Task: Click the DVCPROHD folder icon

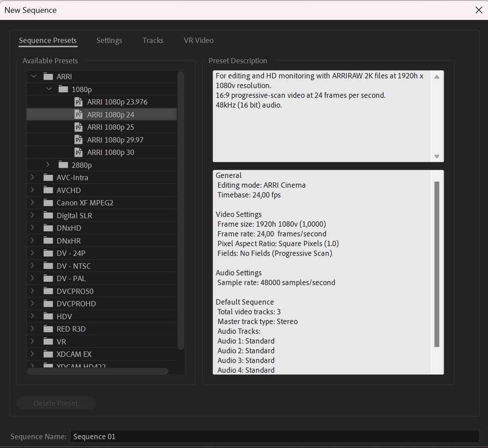Action: (48, 303)
